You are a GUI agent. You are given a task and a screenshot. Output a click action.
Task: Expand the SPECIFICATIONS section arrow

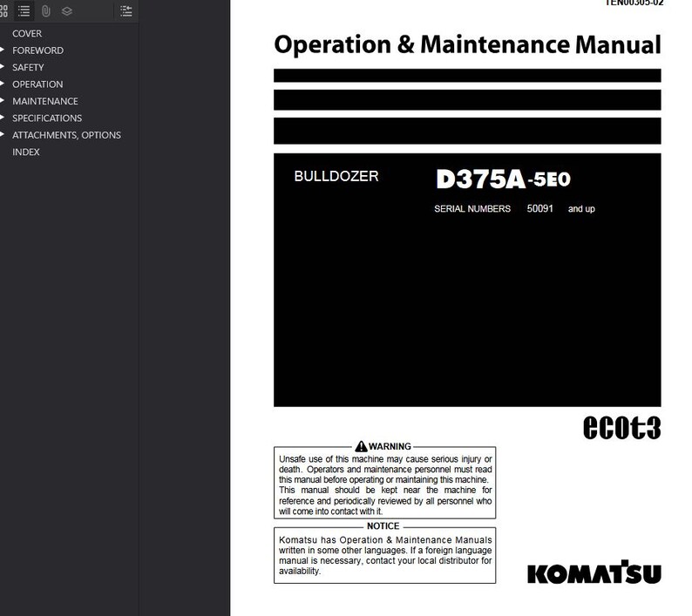click(x=3, y=118)
